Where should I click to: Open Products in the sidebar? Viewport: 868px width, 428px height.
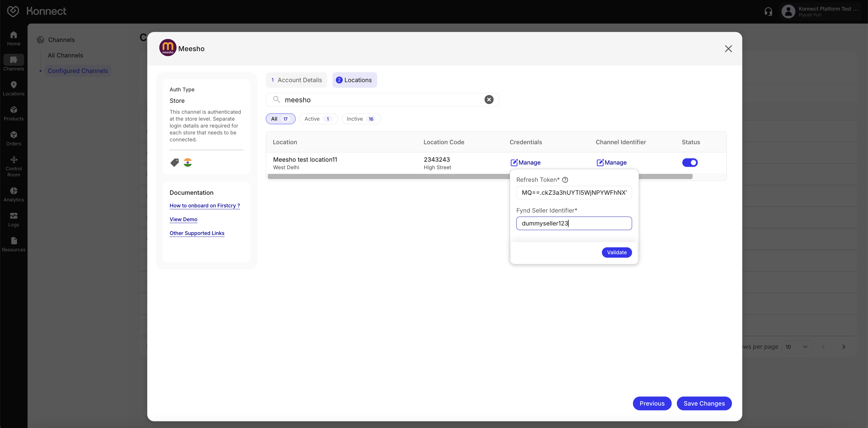(13, 113)
